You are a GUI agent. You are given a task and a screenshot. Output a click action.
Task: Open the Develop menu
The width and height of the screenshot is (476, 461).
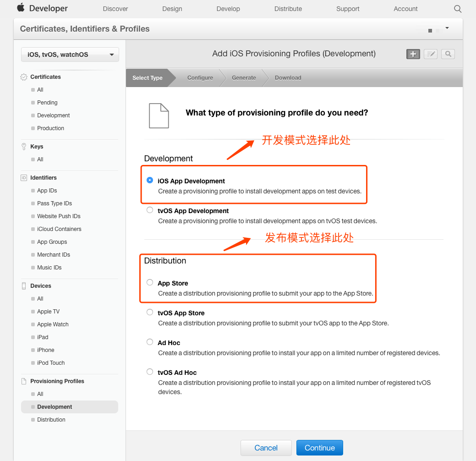point(228,9)
